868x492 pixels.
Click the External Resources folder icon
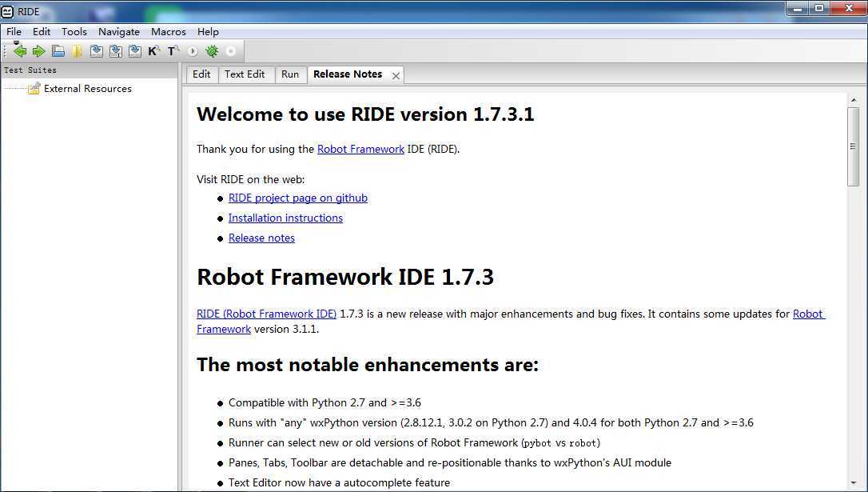34,89
